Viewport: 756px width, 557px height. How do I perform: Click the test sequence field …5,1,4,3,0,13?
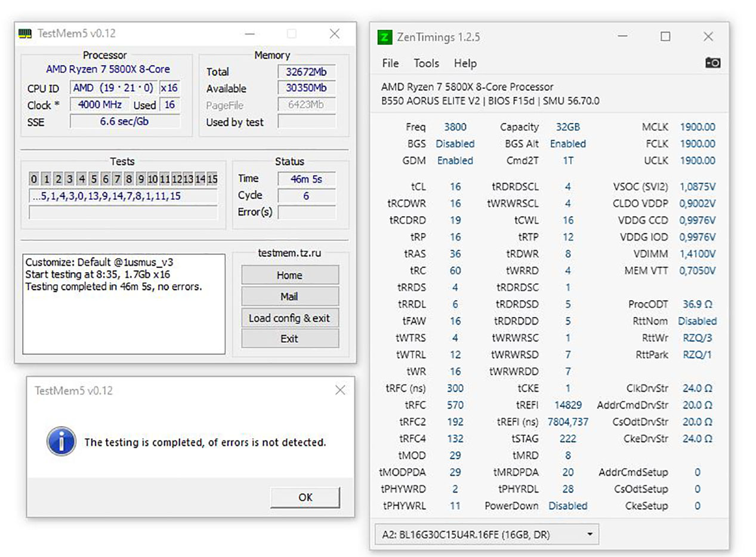click(x=123, y=196)
